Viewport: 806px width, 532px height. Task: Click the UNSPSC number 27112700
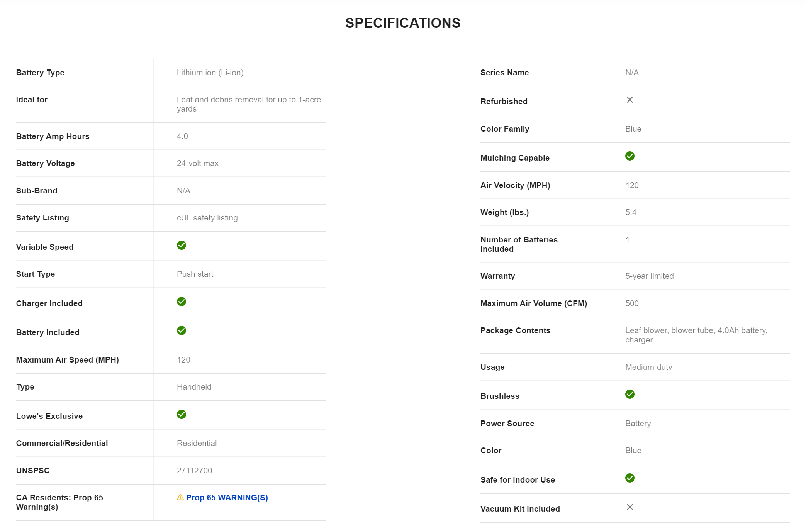pyautogui.click(x=194, y=471)
